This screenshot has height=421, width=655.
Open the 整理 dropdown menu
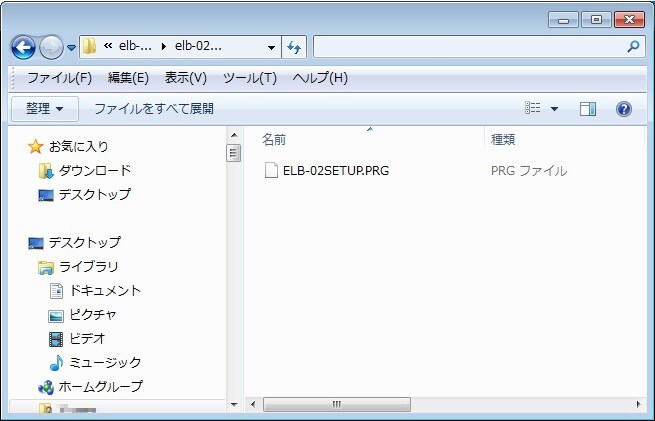pos(45,108)
